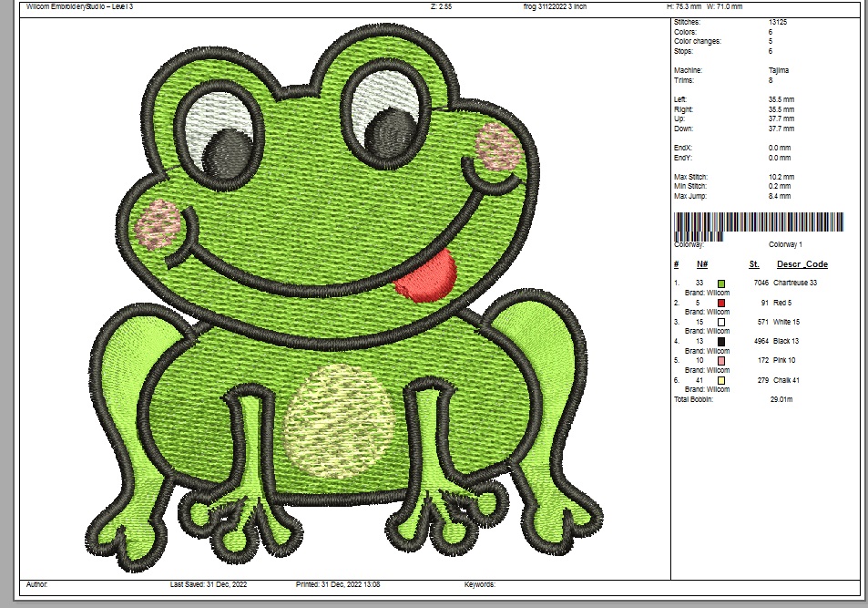The image size is (868, 608).
Task: Click the Red 5 color swatch
Action: tap(720, 304)
